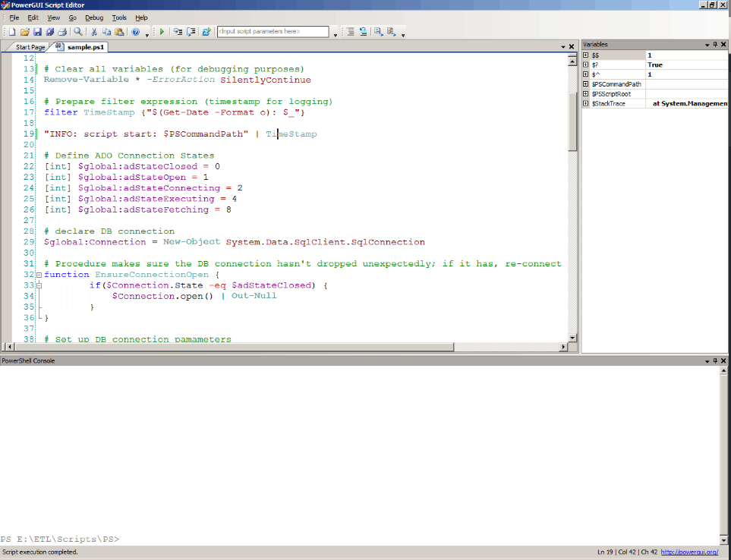Open the Debug menu

[94, 17]
